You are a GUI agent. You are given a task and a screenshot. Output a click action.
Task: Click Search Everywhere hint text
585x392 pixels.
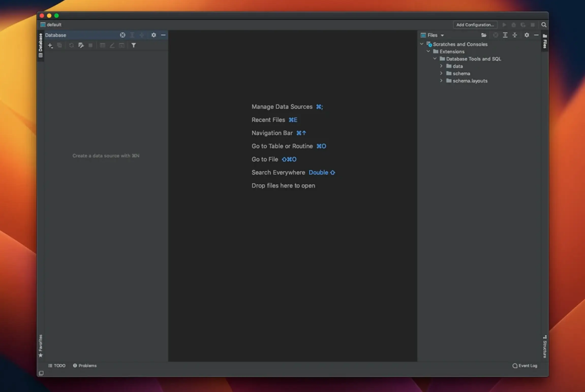pos(278,173)
